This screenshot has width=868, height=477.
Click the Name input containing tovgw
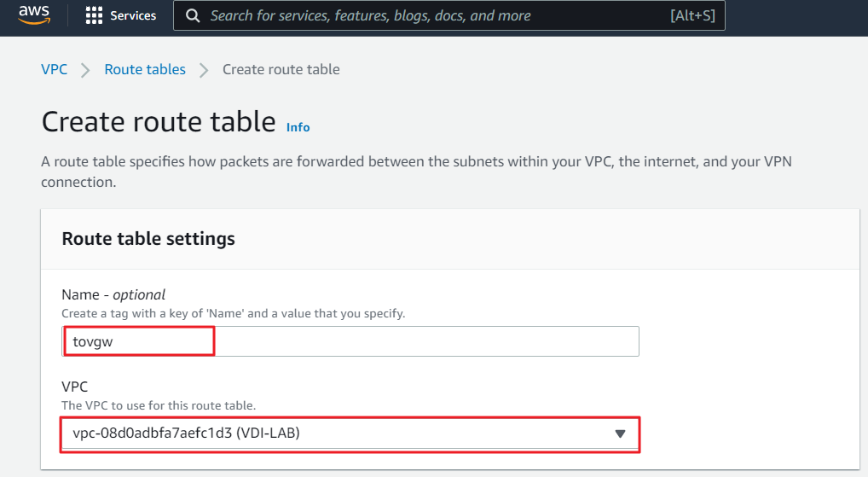[x=350, y=341]
